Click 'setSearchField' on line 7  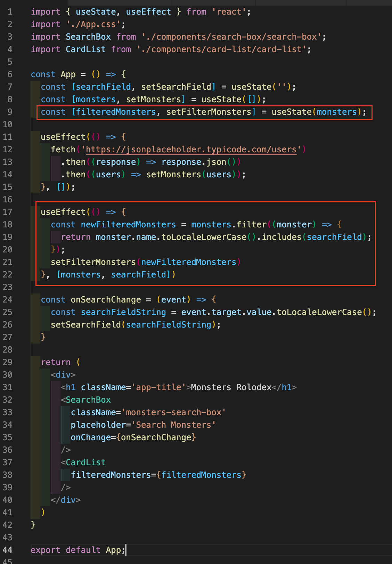pos(176,87)
